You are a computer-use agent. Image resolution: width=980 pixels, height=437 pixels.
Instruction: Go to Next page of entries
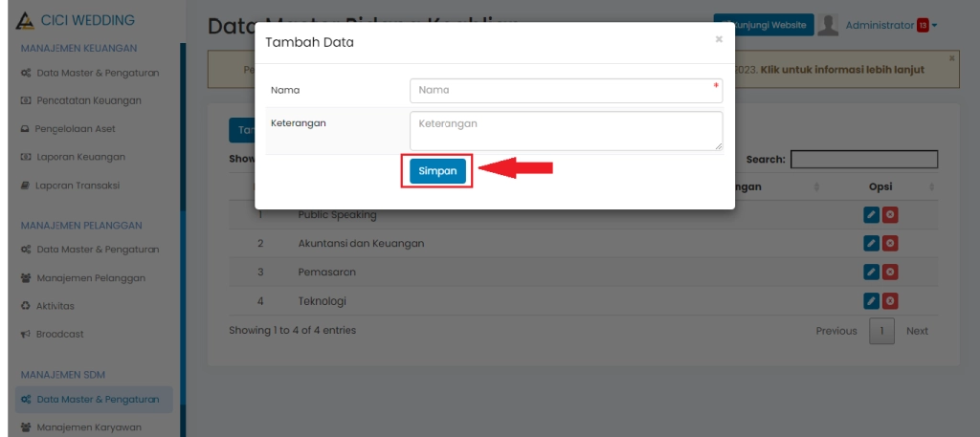click(x=917, y=331)
